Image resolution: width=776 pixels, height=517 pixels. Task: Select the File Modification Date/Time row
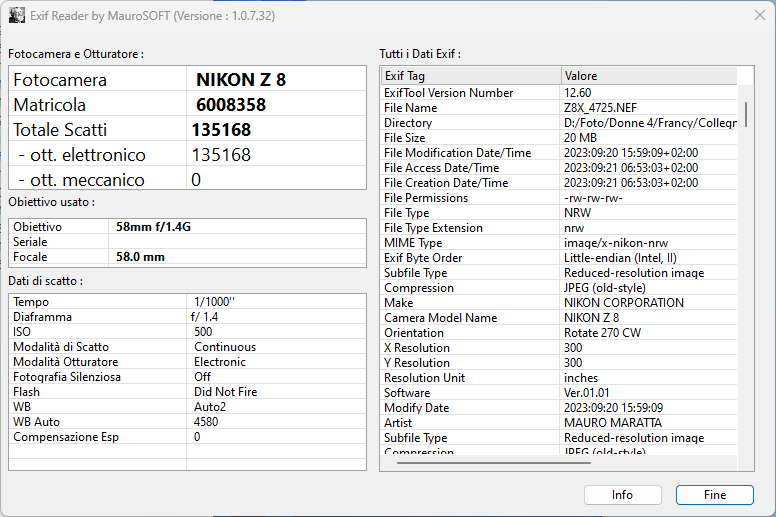559,153
